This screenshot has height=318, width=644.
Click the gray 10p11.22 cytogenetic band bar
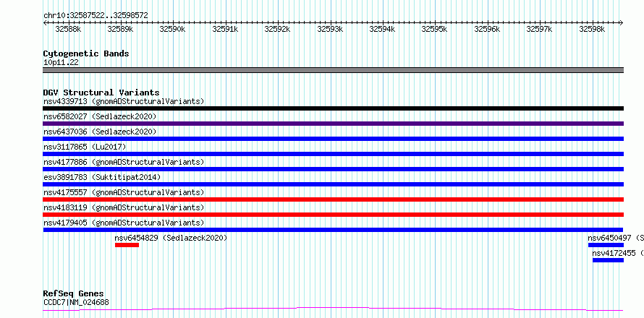(333, 70)
